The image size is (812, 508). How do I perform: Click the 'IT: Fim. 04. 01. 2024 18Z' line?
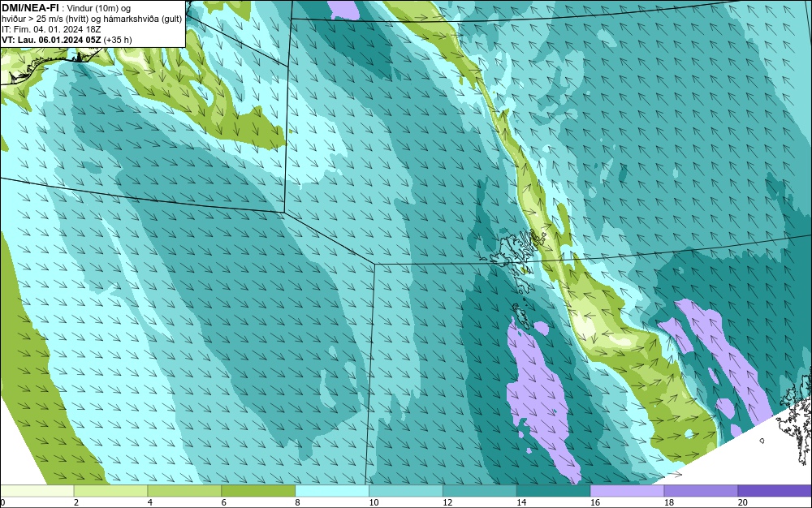[x=50, y=29]
